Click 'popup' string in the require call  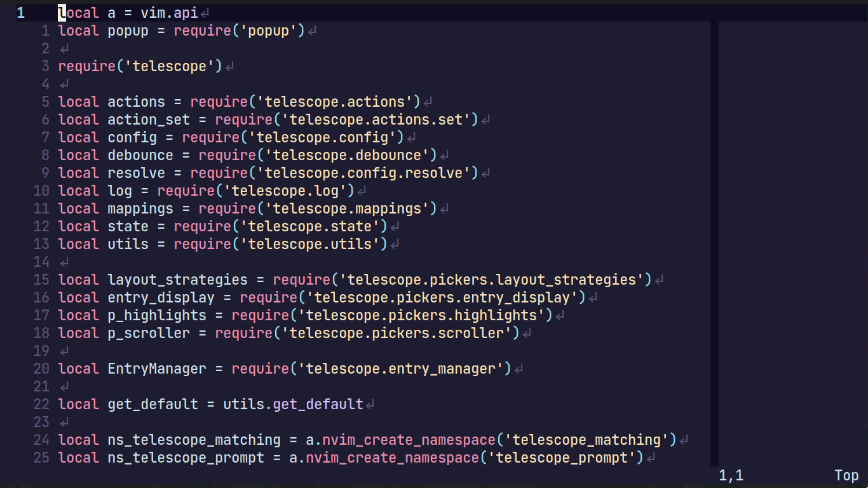[x=273, y=30]
